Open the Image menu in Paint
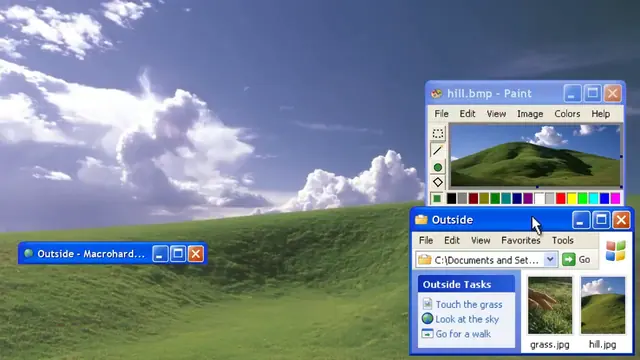The width and height of the screenshot is (640, 360). click(530, 114)
